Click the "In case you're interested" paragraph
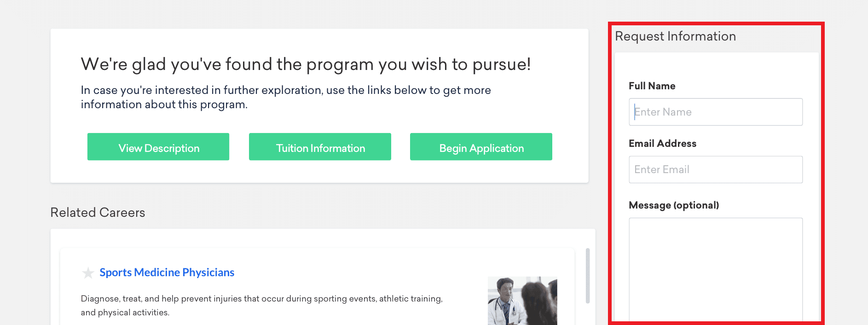Viewport: 868px width, 325px height. (x=286, y=97)
